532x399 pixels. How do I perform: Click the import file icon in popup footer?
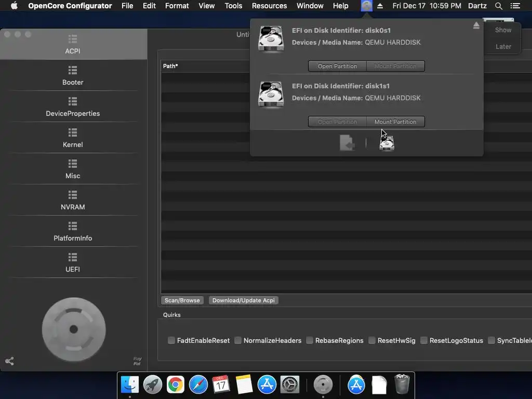[x=347, y=143]
